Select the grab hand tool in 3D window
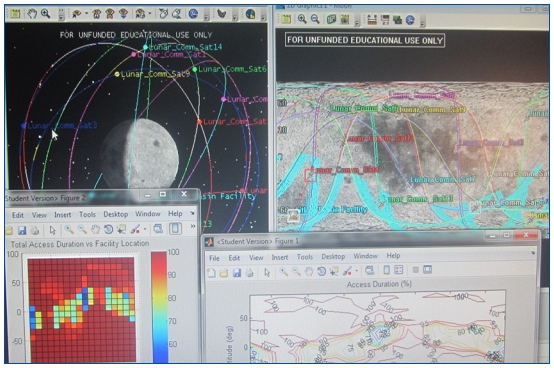Screen dimensions: 554x368 click(x=32, y=14)
